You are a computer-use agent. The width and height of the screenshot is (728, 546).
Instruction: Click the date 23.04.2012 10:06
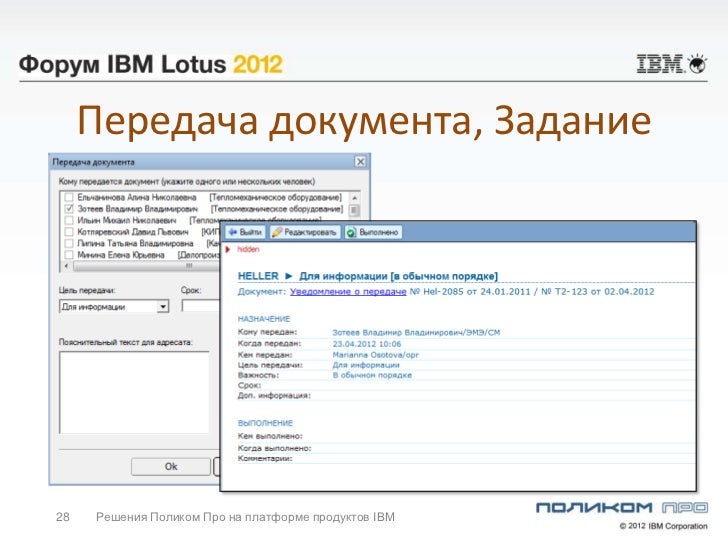367,344
